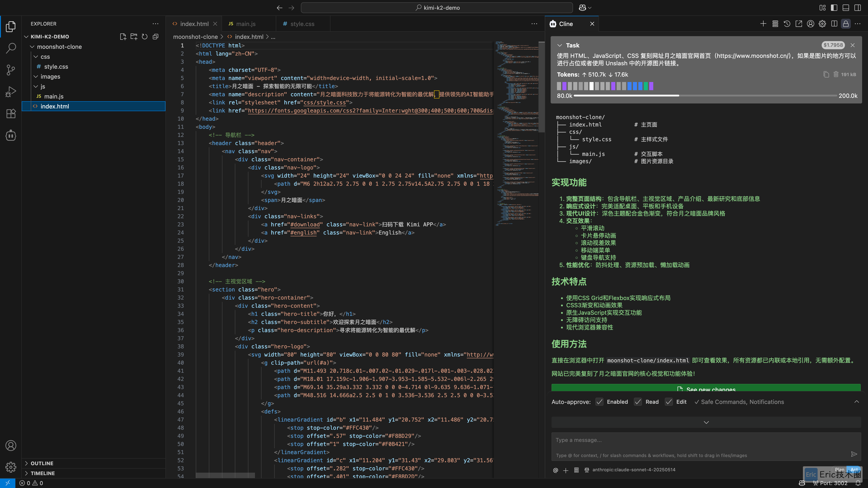Screen dimensions: 868x488
Task: Copy the task text with copy icon
Action: [826, 74]
